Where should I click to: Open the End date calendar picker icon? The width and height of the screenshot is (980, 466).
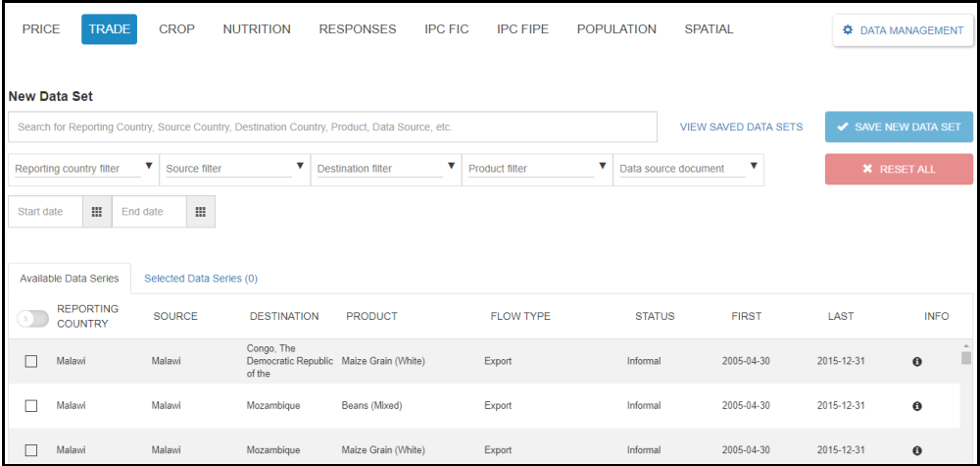(x=200, y=212)
